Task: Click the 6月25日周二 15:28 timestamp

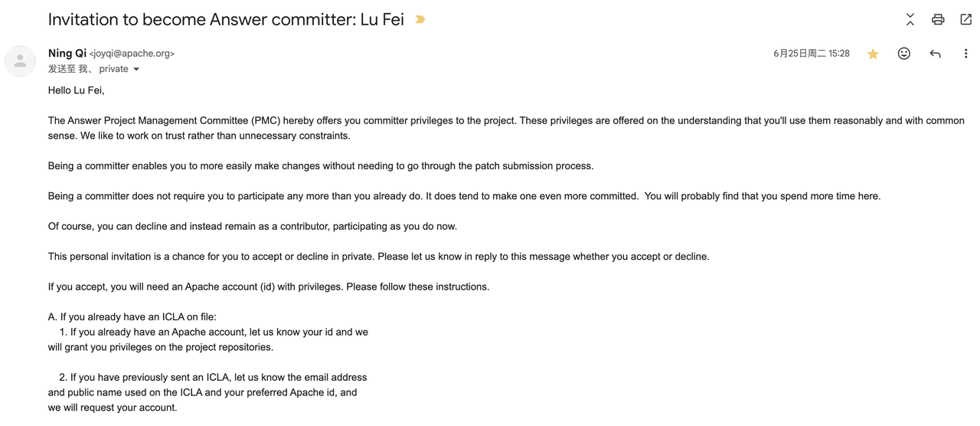Action: coord(811,54)
